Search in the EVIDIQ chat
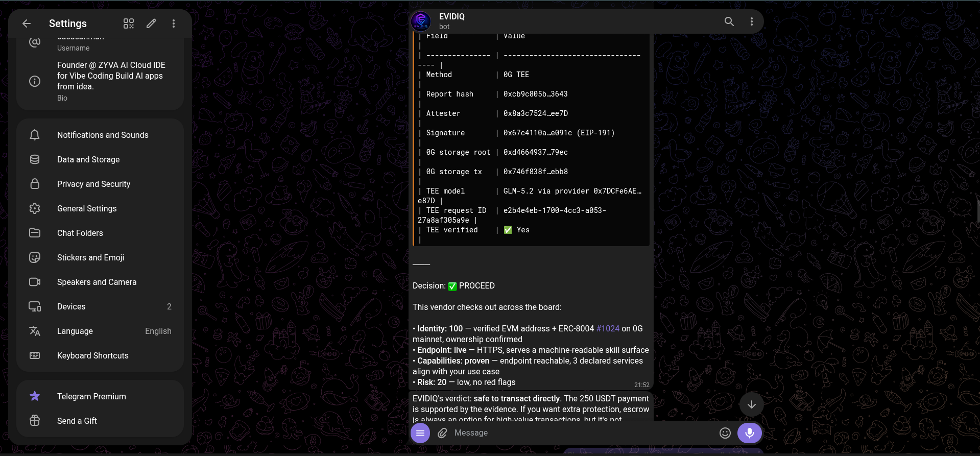This screenshot has width=980, height=456. 729,21
